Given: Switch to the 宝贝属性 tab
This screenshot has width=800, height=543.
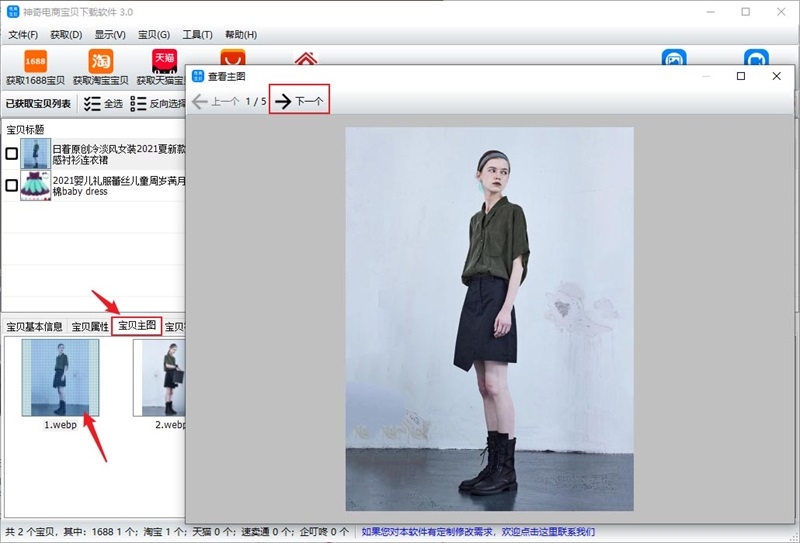Looking at the screenshot, I should tap(90, 326).
